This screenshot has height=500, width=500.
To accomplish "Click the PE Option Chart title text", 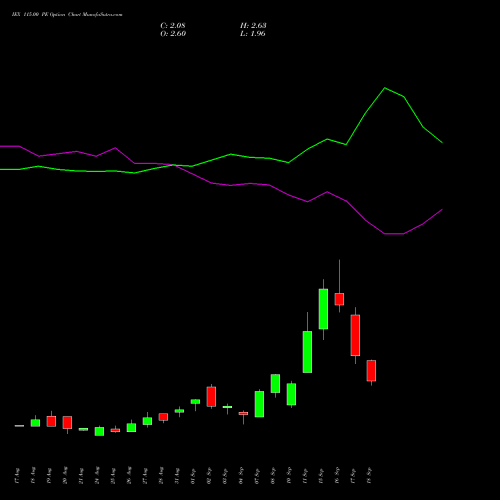I will [x=67, y=15].
